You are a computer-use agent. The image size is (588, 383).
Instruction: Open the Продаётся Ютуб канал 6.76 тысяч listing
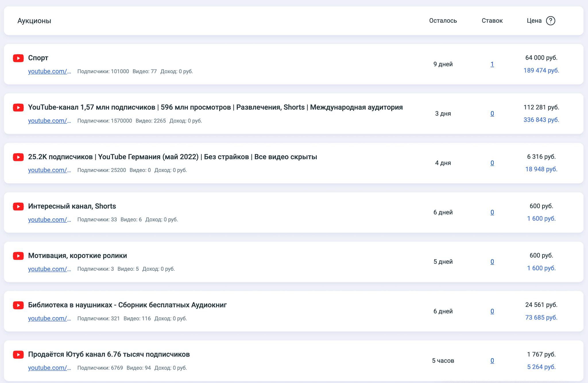pos(109,354)
